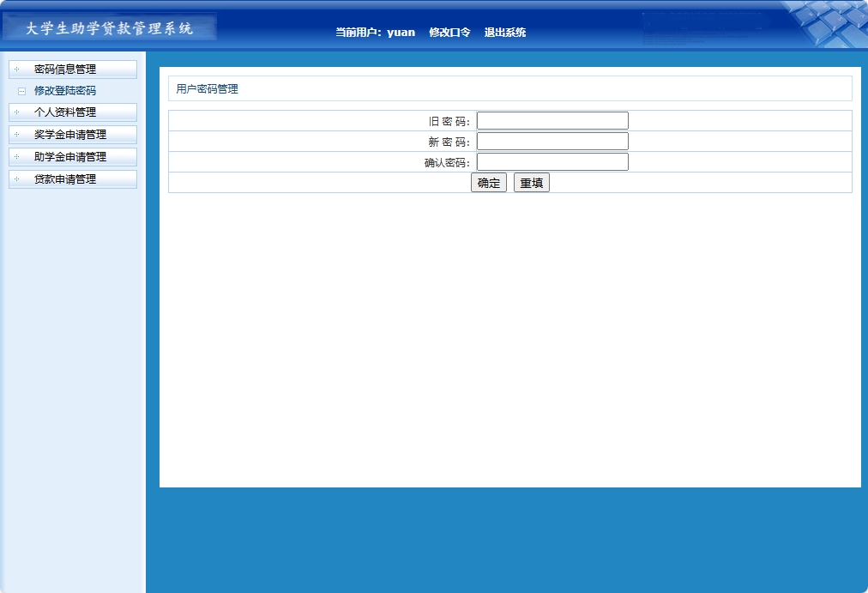Image resolution: width=868 pixels, height=593 pixels.
Task: Click inside the 确认密码 input field
Action: pyautogui.click(x=552, y=161)
